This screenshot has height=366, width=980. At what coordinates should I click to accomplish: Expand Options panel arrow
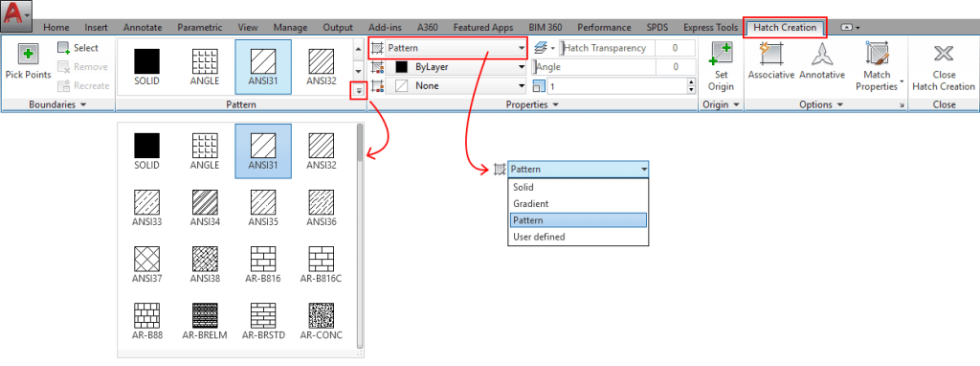pyautogui.click(x=841, y=105)
